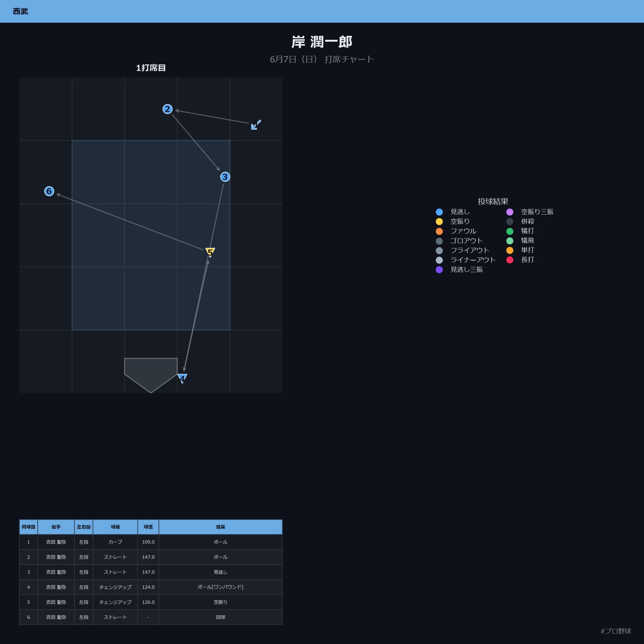Toggle ファウル orange legend swatch
644x644 pixels.
439,231
